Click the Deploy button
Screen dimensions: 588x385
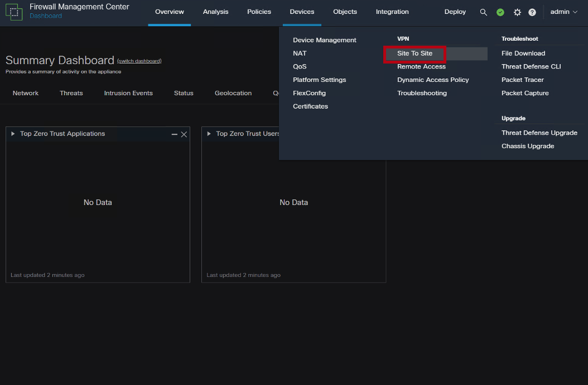(455, 12)
